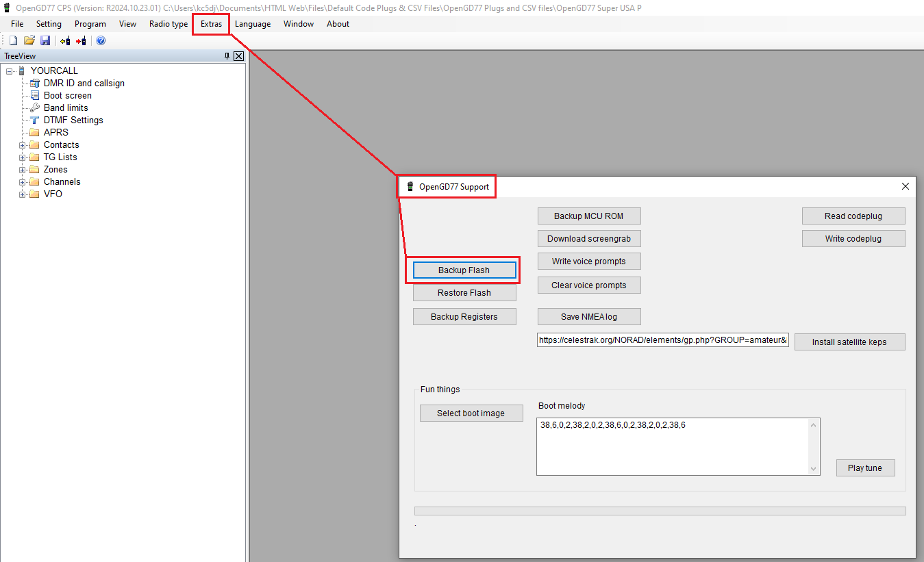Open the About menu
Screen dimensions: 924x562
(x=338, y=24)
